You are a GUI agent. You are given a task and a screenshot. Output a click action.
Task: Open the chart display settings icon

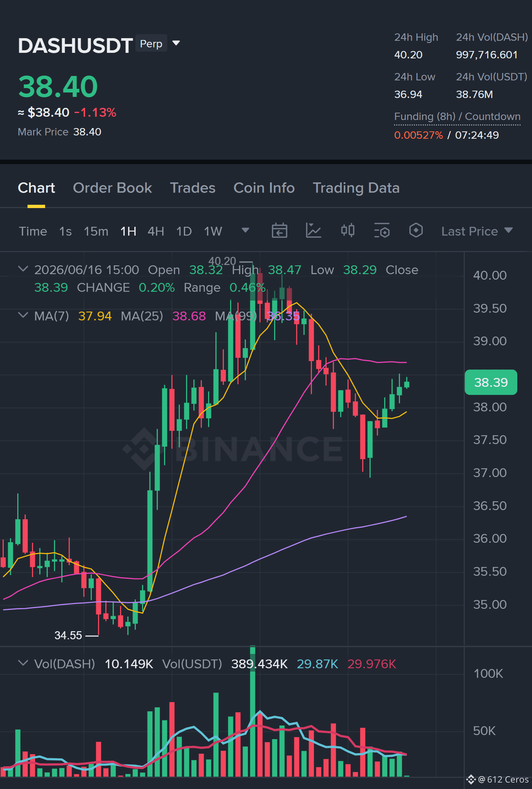tap(382, 231)
